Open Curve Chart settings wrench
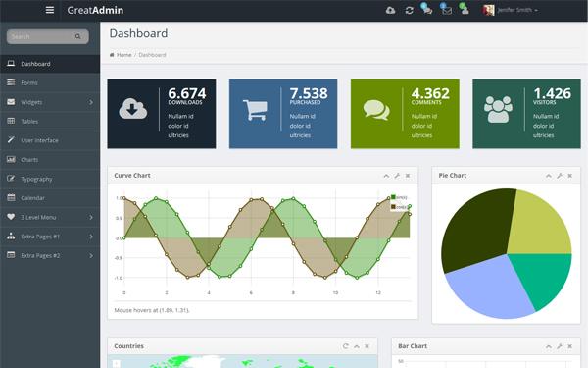Screen dimensions: 588x368 (x=397, y=176)
